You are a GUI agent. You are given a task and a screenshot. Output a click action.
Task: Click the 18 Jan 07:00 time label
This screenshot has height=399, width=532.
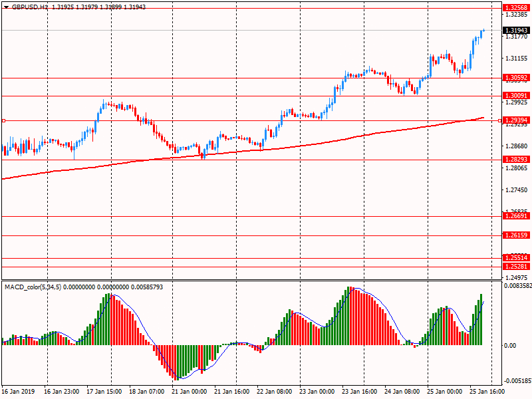(x=147, y=391)
